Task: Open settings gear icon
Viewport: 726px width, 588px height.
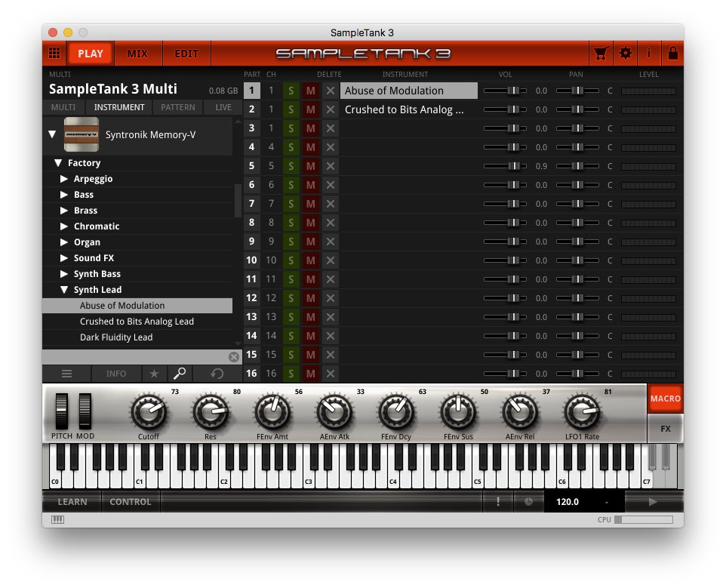Action: click(625, 54)
